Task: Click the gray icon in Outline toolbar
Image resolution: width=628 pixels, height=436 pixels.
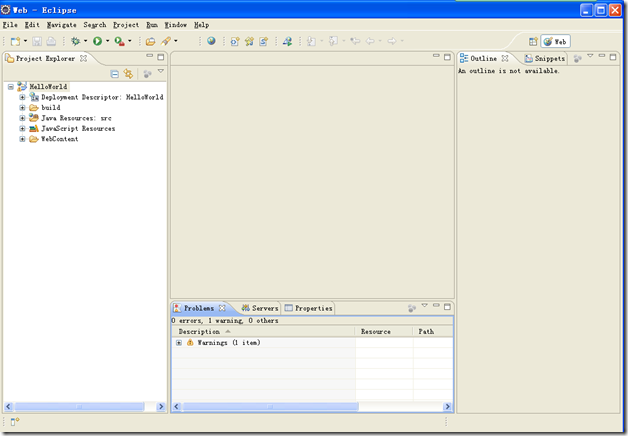Action: click(x=578, y=58)
